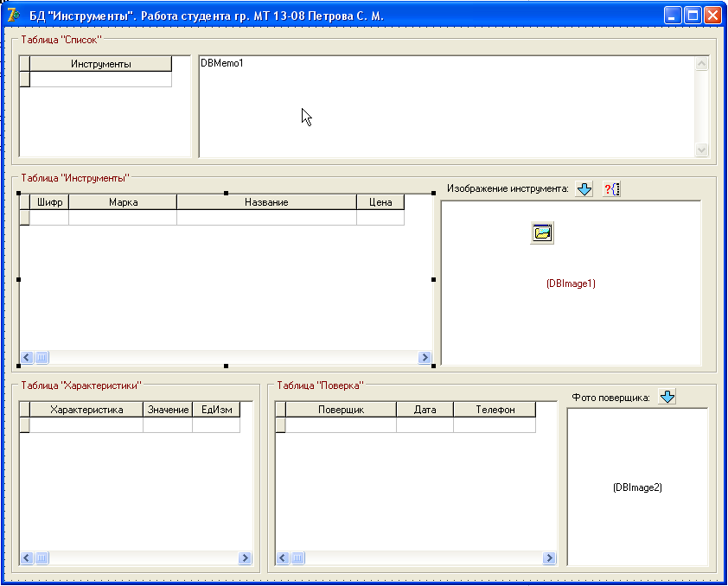Select the Таблица "Поверка" group box caption
This screenshot has width=728, height=586.
tap(321, 385)
